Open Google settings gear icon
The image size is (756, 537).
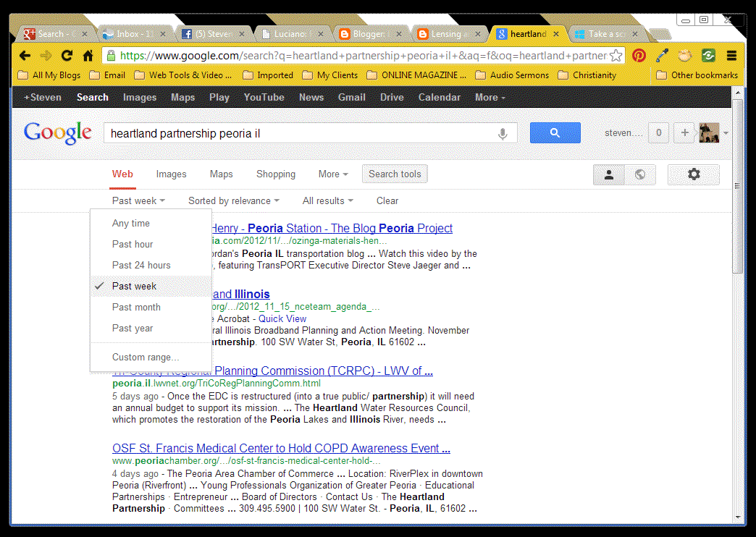pos(693,174)
